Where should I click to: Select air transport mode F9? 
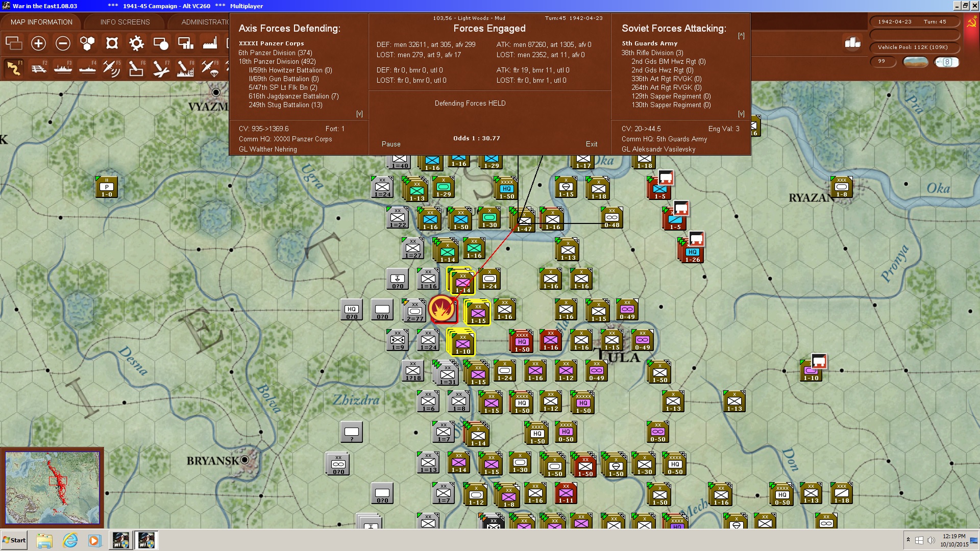tap(210, 68)
